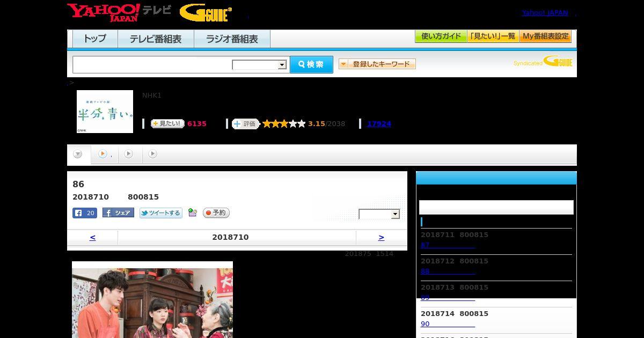The width and height of the screenshot is (644, 338).
Task: Open the dropdown beside 予約 button
Action: (379, 214)
